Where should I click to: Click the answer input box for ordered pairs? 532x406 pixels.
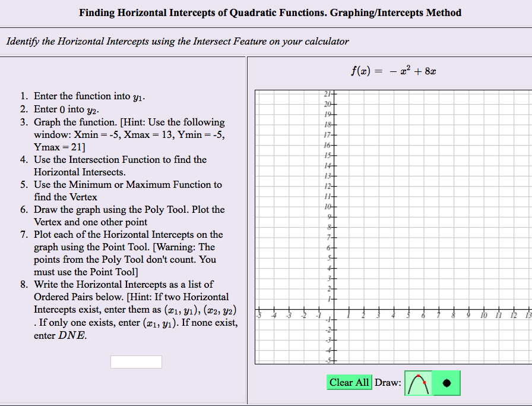pyautogui.click(x=136, y=361)
